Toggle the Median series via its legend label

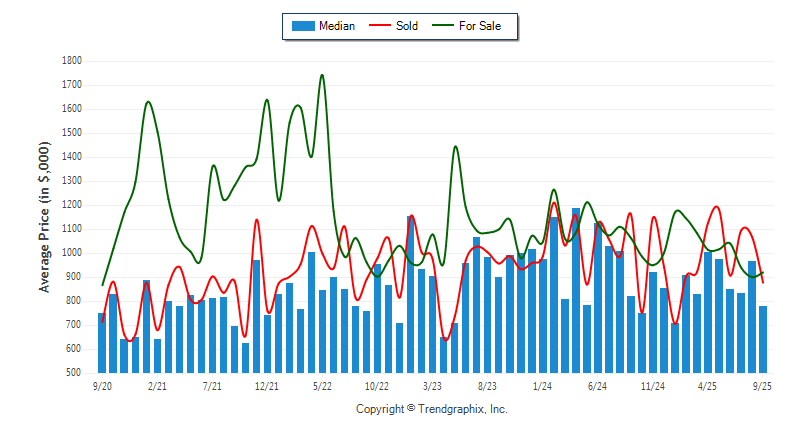click(x=337, y=26)
